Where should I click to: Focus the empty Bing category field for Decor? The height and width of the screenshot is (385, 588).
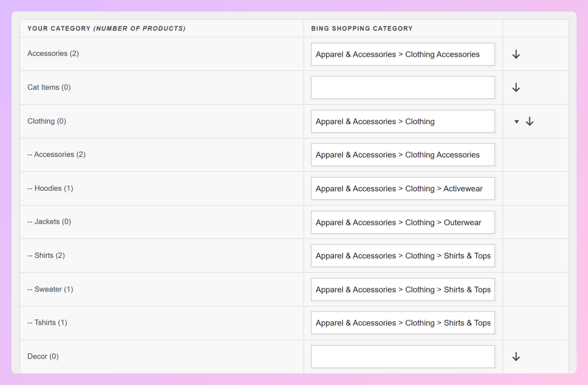tap(403, 356)
